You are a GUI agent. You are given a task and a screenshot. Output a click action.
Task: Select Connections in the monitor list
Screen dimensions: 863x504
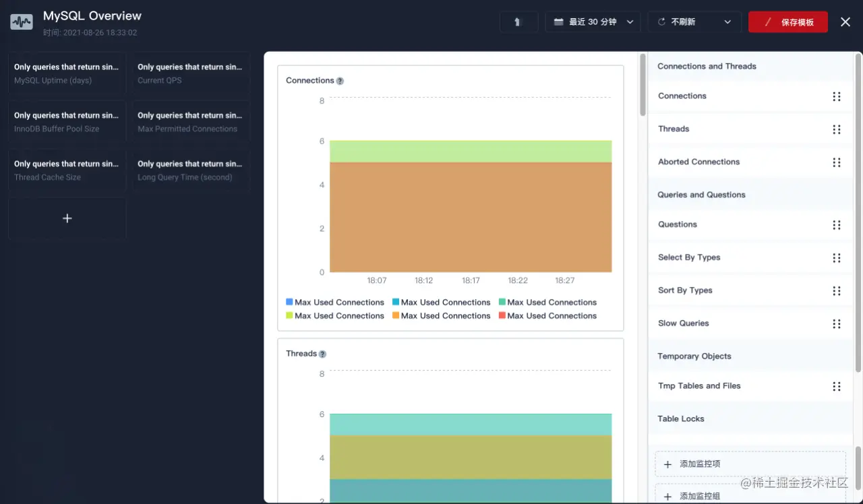click(x=750, y=96)
